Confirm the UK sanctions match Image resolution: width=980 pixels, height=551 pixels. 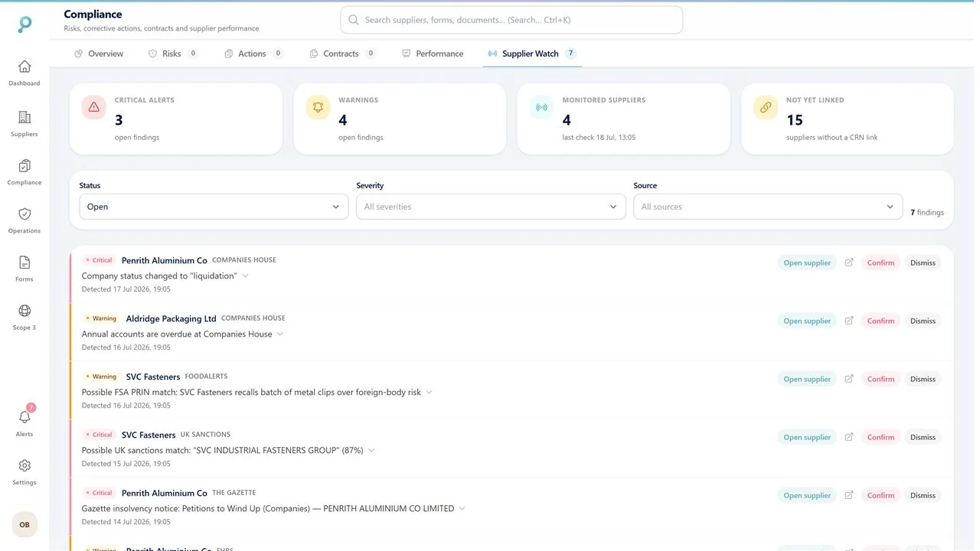(880, 437)
